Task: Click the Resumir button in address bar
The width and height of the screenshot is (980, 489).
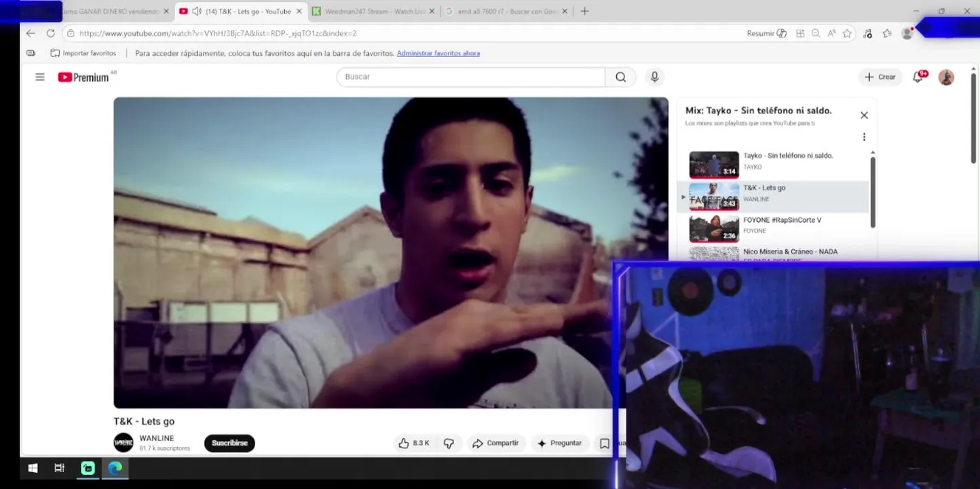Action: [766, 33]
